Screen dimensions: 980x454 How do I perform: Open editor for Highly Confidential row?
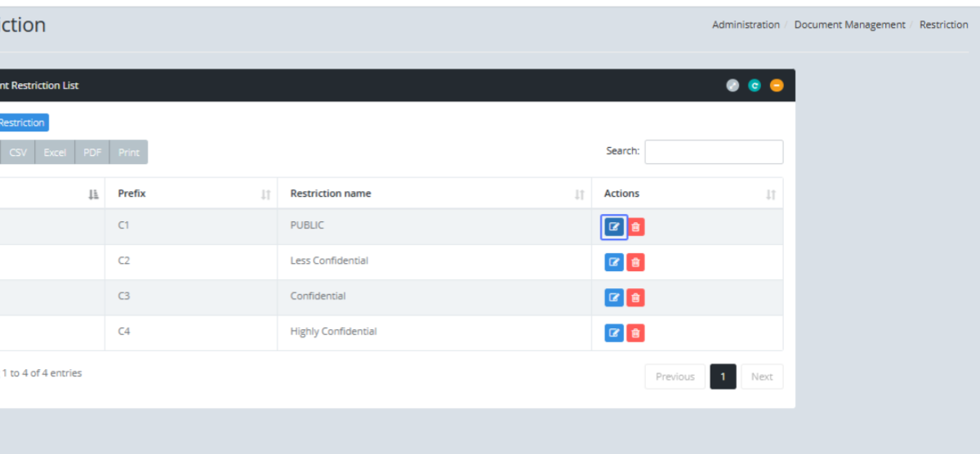[x=614, y=333]
